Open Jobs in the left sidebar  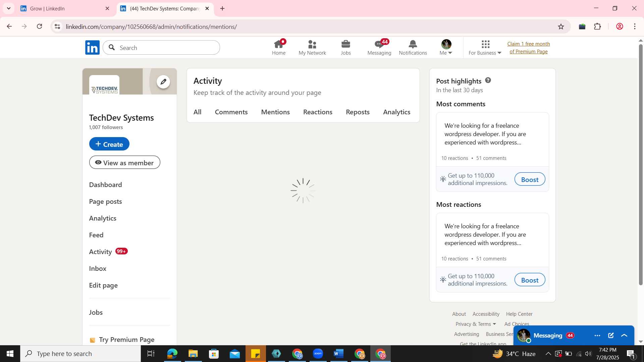96,312
